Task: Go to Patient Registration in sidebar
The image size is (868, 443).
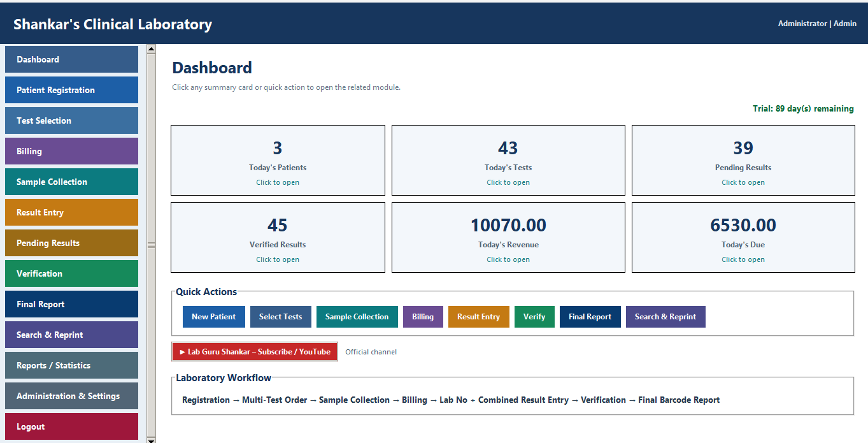Action: [71, 90]
